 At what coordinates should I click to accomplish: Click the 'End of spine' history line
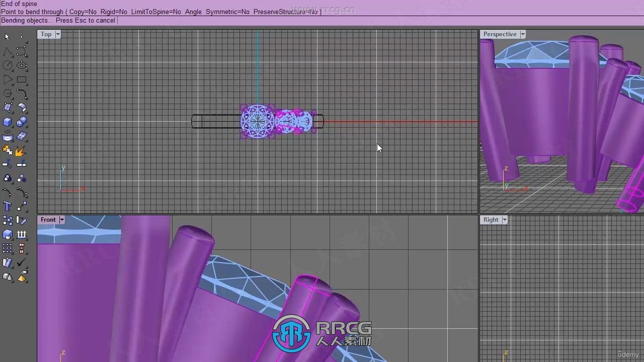(19, 4)
